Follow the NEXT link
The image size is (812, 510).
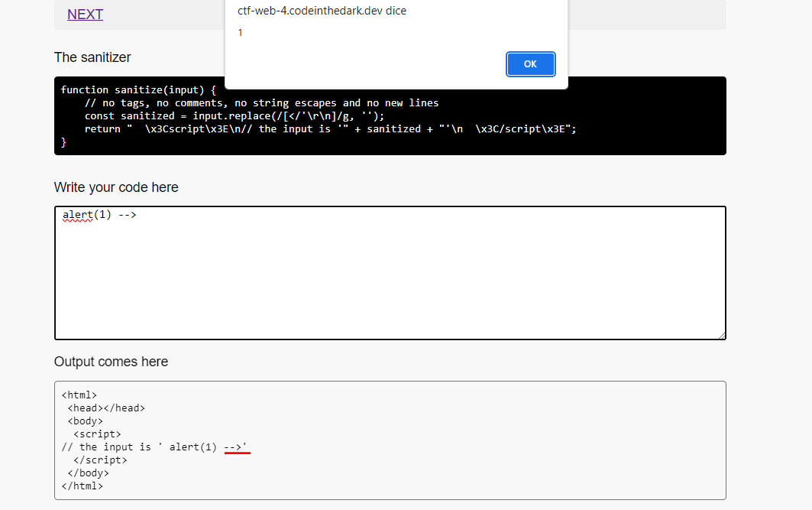[85, 15]
